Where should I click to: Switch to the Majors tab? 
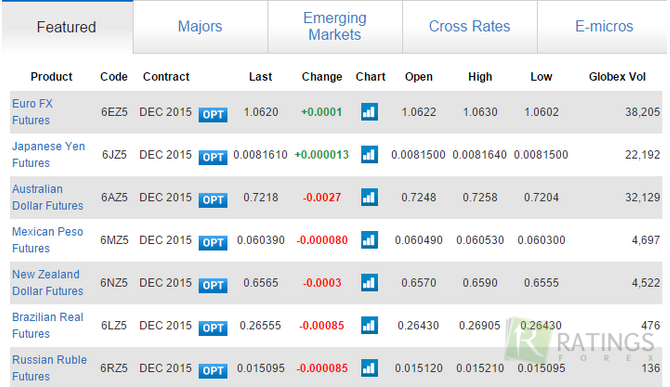point(200,26)
